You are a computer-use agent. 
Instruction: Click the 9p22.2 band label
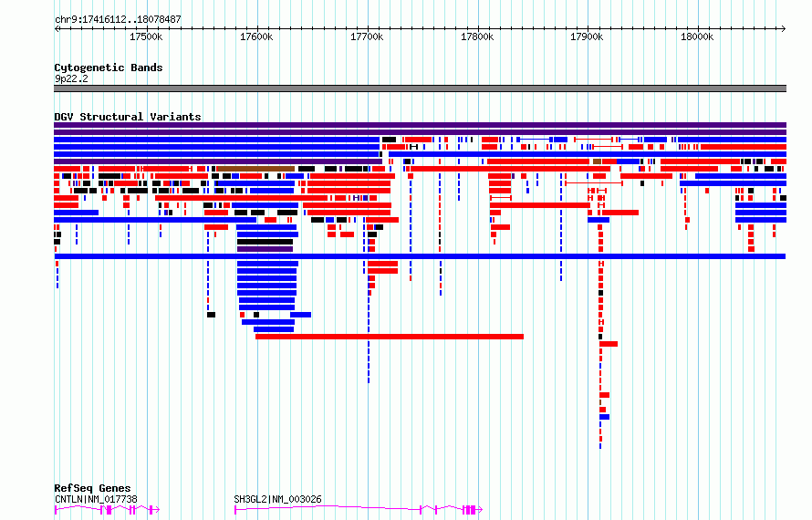(x=71, y=78)
